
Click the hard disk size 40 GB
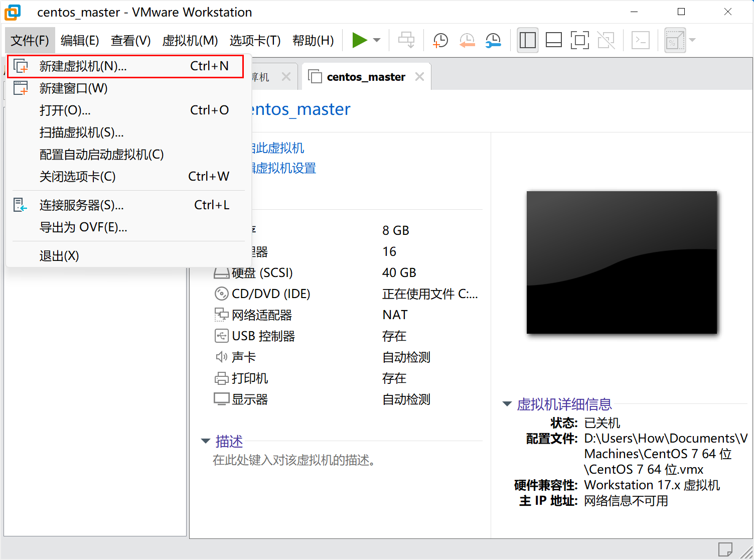click(x=399, y=272)
